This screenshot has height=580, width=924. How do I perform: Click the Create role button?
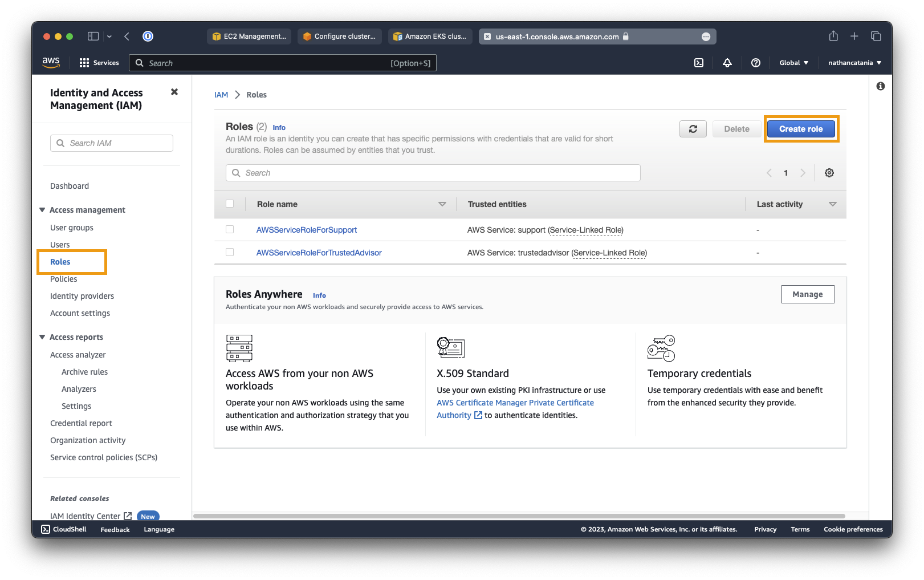point(801,129)
